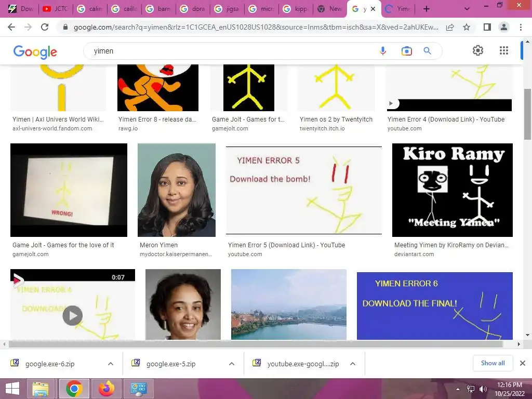Viewport: 532px width, 399px height.
Task: Open Meeting Yimen by KiroRamy deviantart link
Action: pyautogui.click(x=451, y=245)
